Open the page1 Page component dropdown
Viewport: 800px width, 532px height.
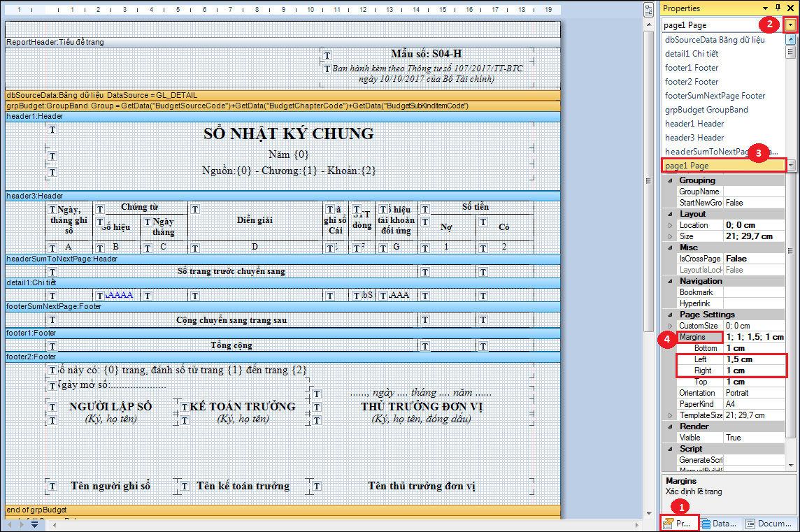pyautogui.click(x=790, y=24)
